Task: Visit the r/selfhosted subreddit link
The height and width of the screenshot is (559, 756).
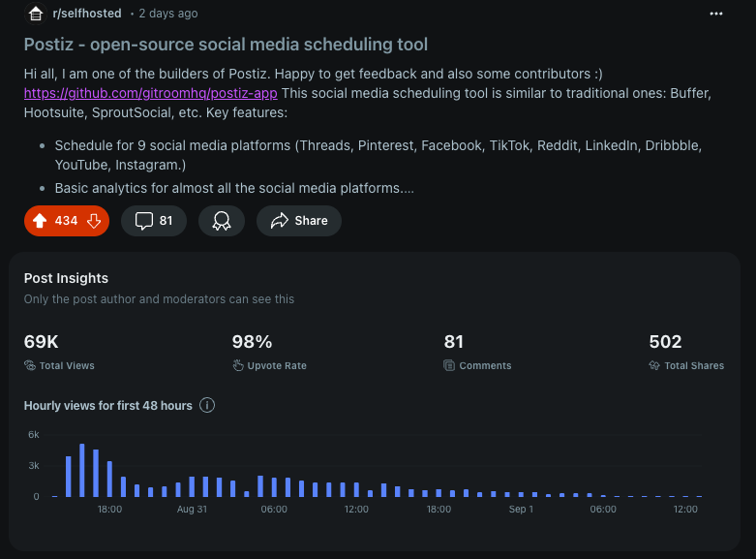Action: pyautogui.click(x=87, y=14)
